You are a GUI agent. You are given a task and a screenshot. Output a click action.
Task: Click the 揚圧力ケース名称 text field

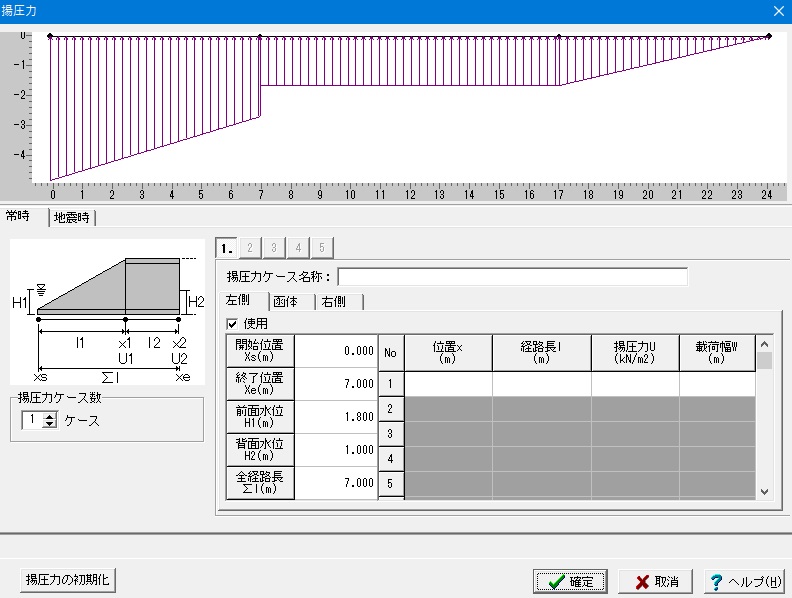[x=512, y=277]
